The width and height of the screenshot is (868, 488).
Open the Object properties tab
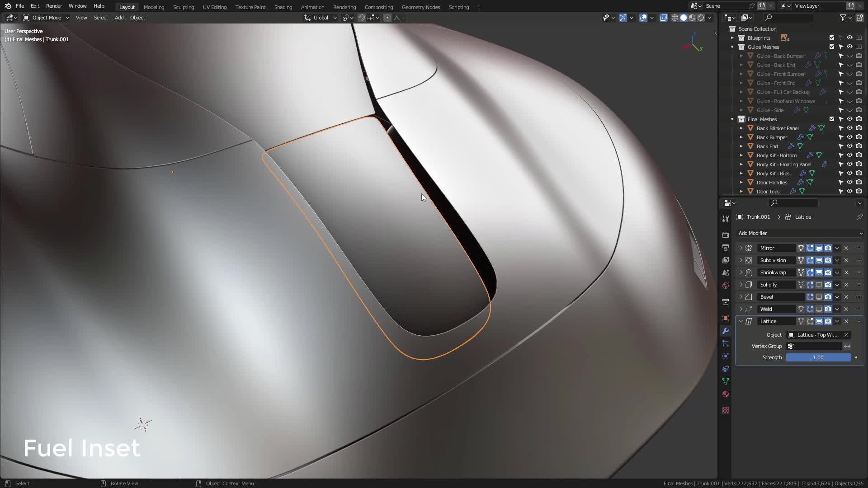[x=726, y=318]
